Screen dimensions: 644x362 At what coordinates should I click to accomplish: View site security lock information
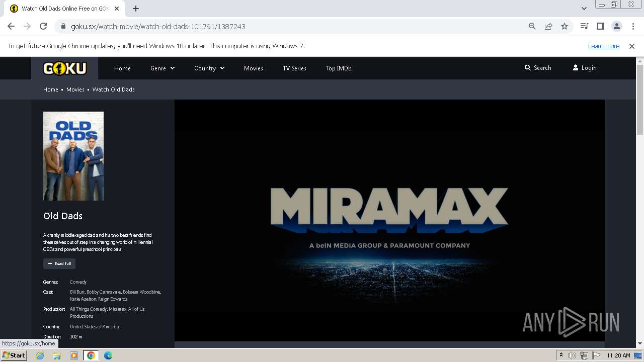(63, 26)
